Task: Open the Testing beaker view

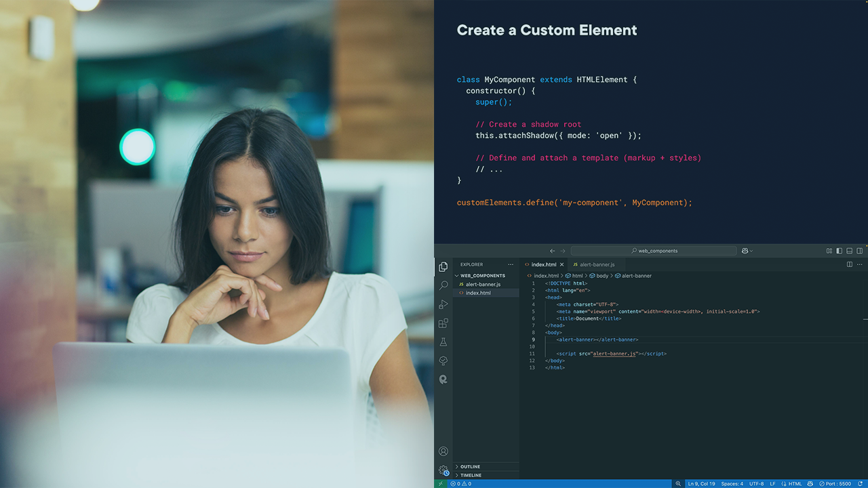Action: (443, 342)
